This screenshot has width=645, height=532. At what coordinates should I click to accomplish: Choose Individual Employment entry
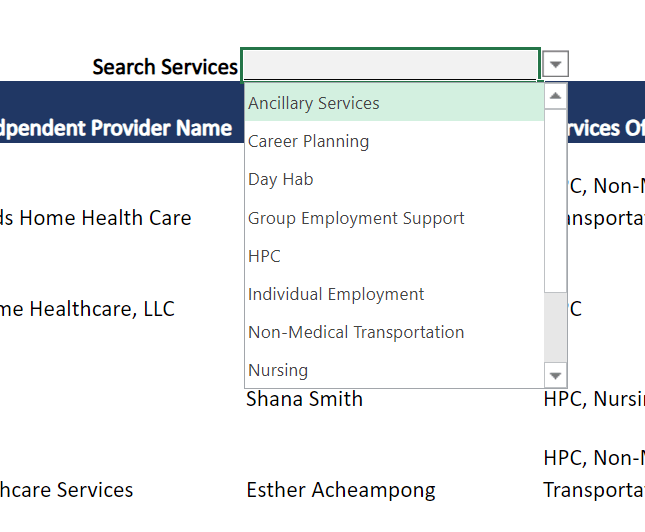coord(336,294)
